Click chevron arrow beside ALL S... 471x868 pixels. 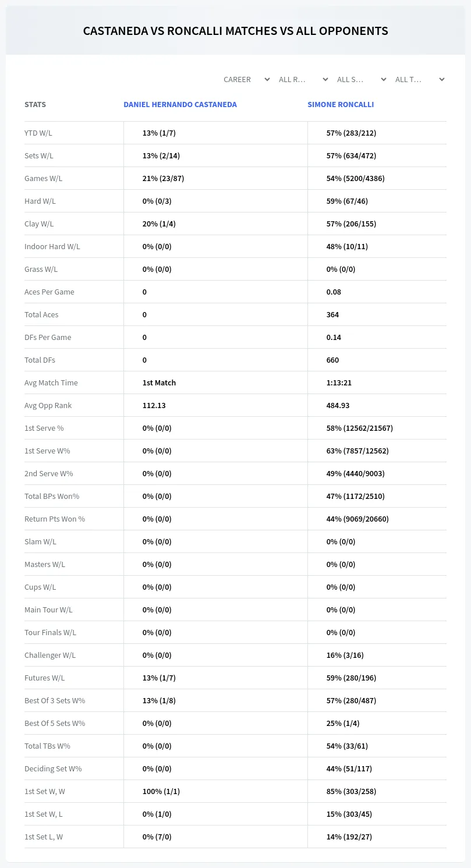384,79
